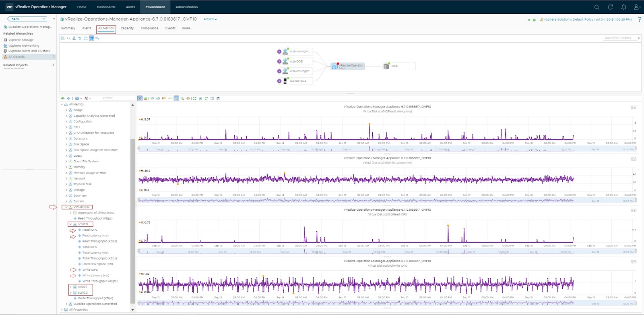Collapse the left navigation pane with double-chevron
The image size is (644, 315).
54,19
